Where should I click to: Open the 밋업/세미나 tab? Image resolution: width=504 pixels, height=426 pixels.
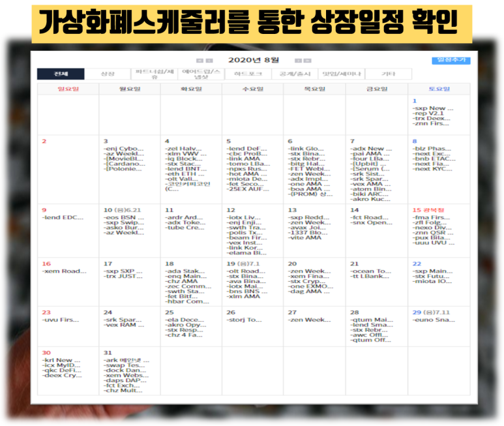(342, 74)
